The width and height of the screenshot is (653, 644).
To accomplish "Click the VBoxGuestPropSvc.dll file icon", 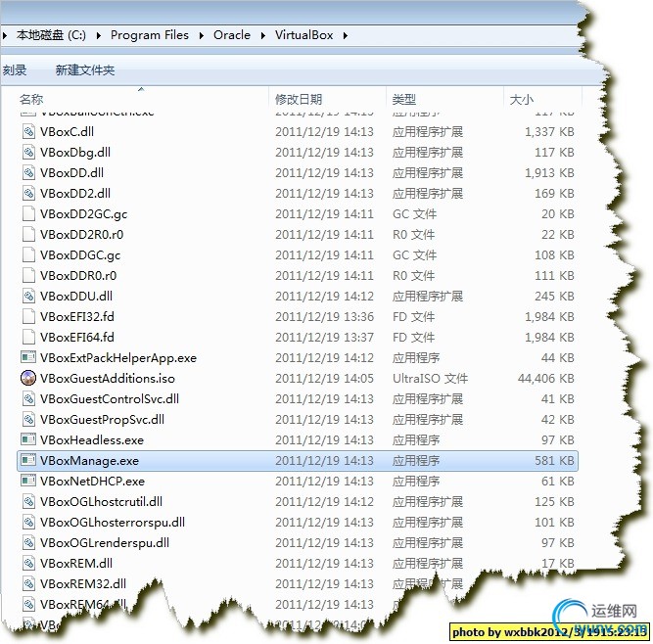I will (28, 419).
